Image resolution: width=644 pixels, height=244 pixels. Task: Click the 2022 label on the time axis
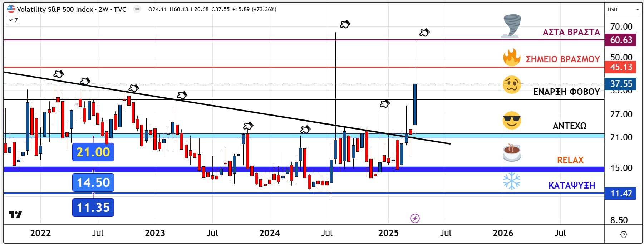(x=40, y=233)
